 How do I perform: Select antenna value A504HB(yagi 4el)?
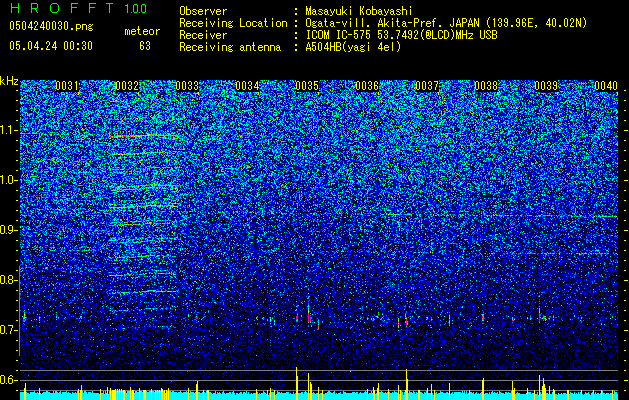click(353, 47)
